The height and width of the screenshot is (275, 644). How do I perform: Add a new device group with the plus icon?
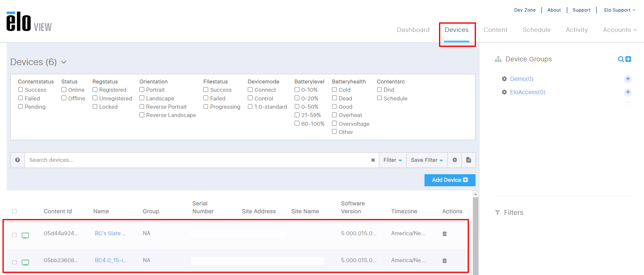pos(628,59)
